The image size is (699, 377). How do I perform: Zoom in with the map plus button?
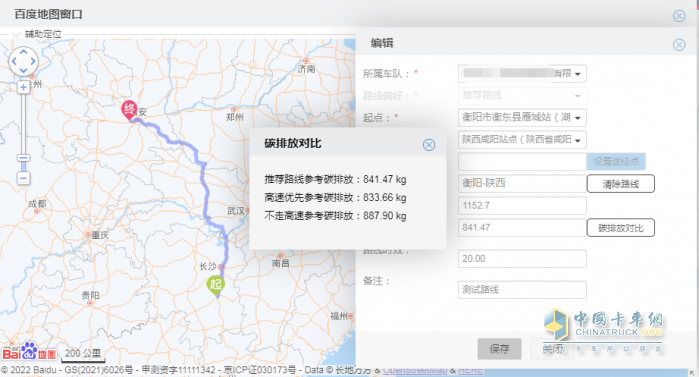click(23, 87)
